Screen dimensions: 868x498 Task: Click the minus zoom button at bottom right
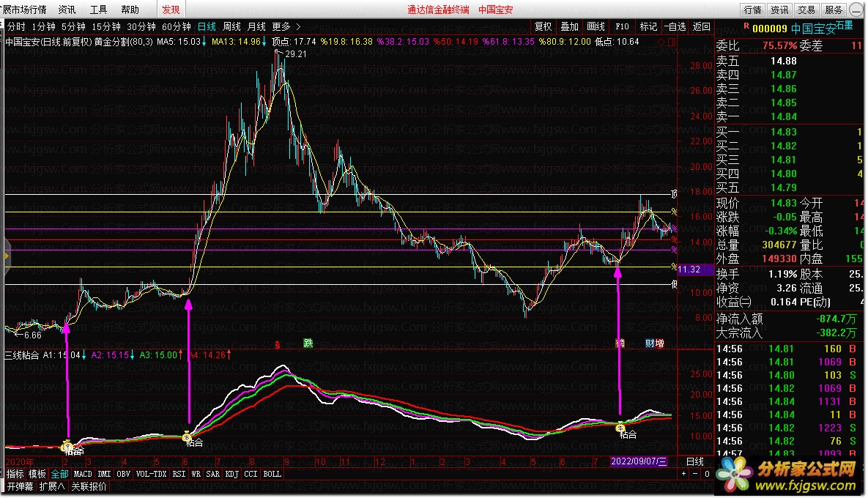(x=695, y=475)
